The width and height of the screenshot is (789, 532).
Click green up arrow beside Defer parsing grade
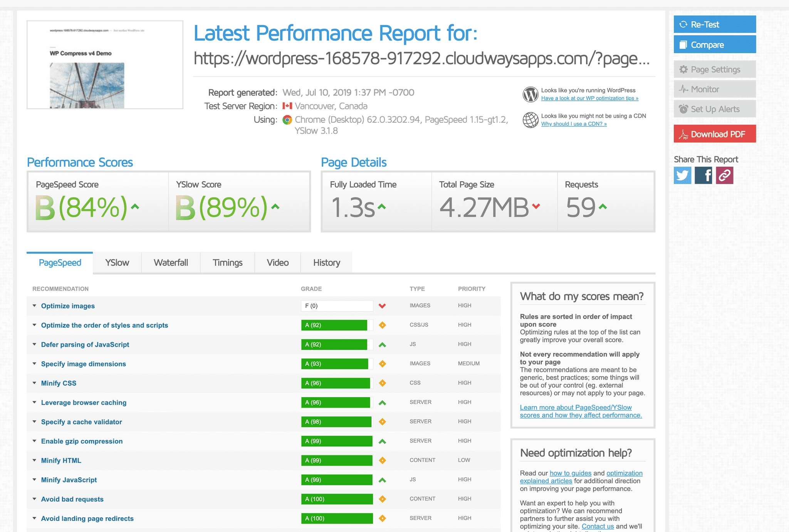coord(382,345)
